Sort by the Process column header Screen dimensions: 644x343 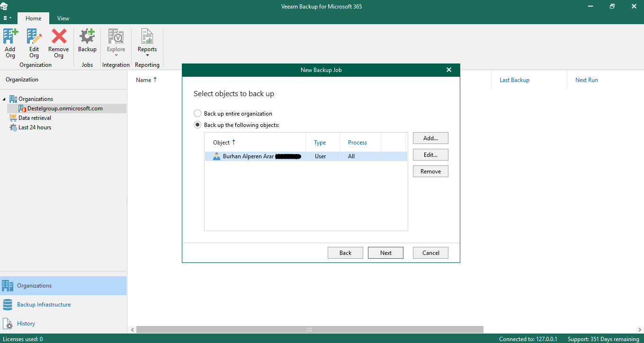(x=360, y=142)
